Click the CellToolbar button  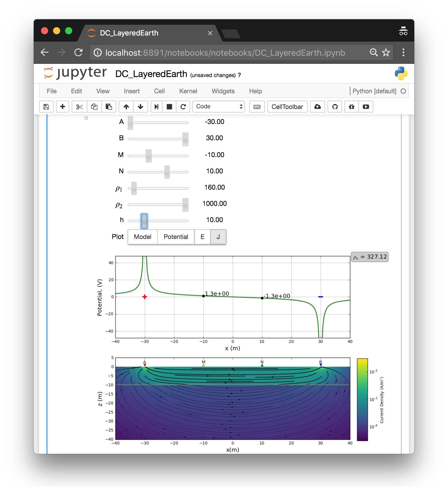[287, 107]
